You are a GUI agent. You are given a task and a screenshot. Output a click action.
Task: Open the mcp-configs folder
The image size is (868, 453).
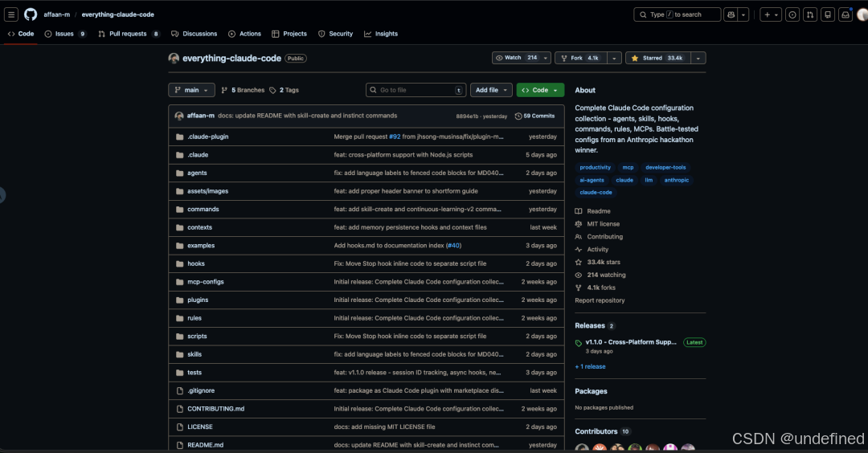(x=206, y=282)
